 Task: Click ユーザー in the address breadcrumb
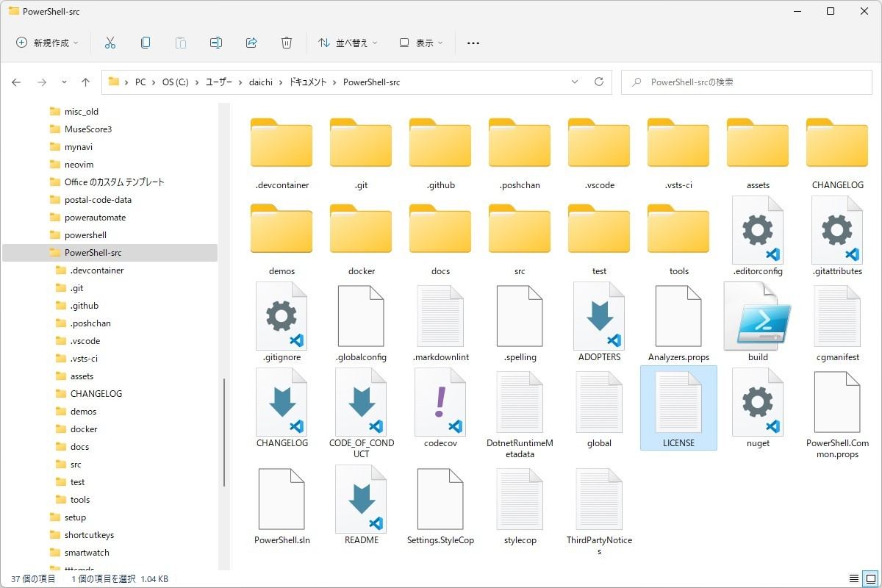point(218,82)
